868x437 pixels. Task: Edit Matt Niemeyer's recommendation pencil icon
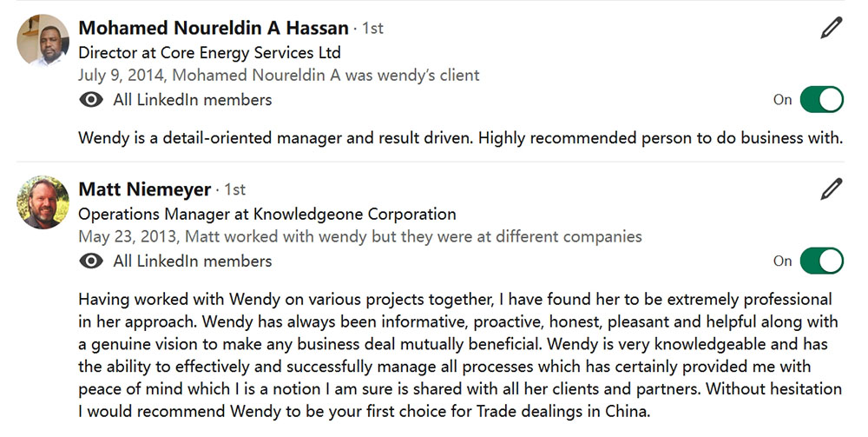[831, 189]
